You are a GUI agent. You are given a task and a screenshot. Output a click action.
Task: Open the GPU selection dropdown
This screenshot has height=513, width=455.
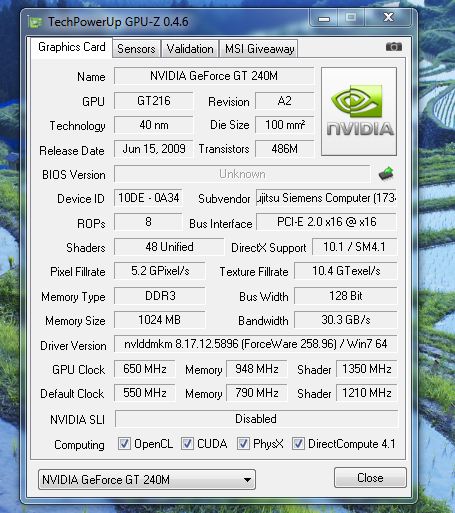coord(147,480)
